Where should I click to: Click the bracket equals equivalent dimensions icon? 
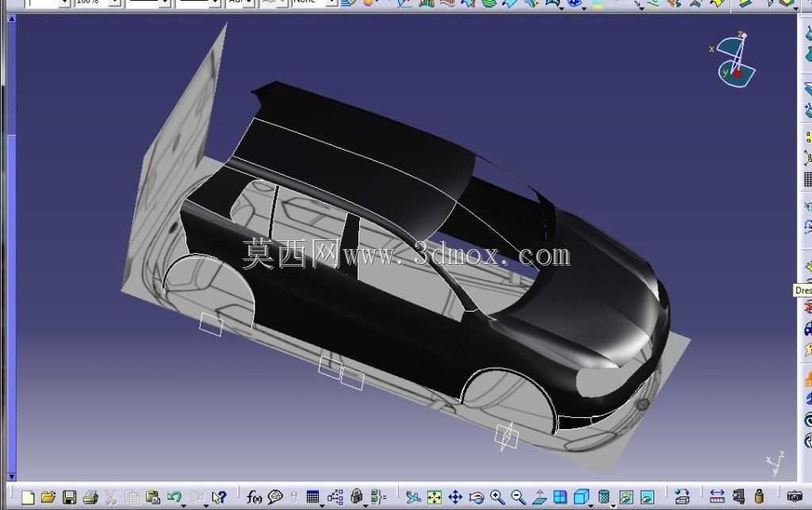[x=378, y=497]
